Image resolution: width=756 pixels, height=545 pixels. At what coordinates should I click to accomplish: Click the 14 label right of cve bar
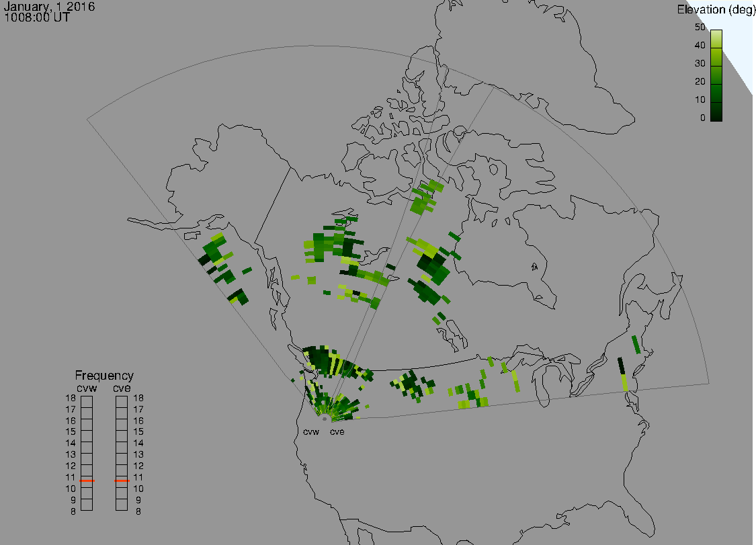tap(138, 444)
